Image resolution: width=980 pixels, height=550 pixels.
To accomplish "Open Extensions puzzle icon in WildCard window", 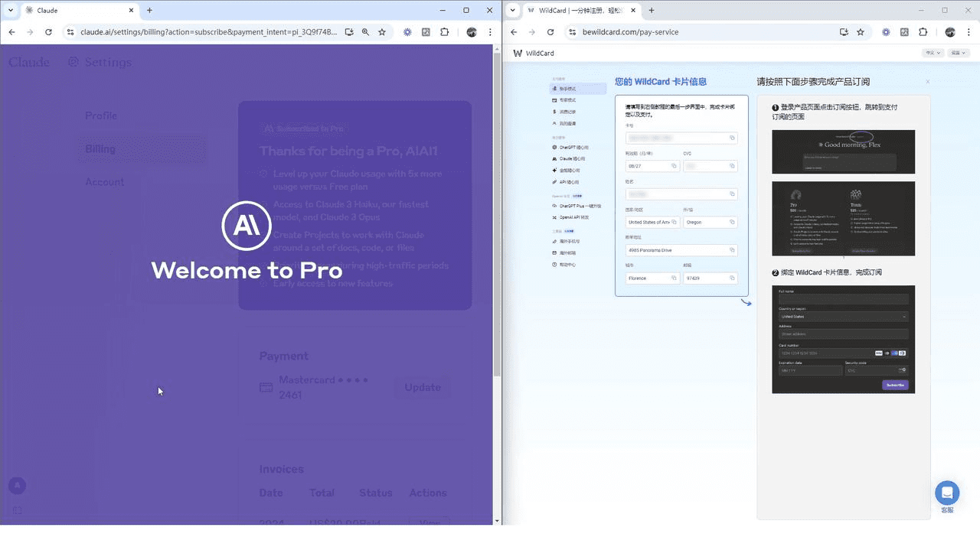I will [923, 32].
